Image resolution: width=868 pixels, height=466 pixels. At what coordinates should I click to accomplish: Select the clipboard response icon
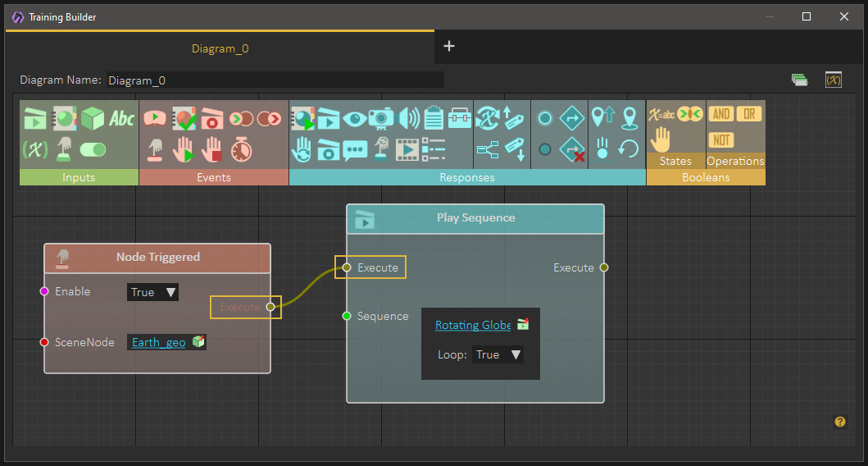(434, 118)
